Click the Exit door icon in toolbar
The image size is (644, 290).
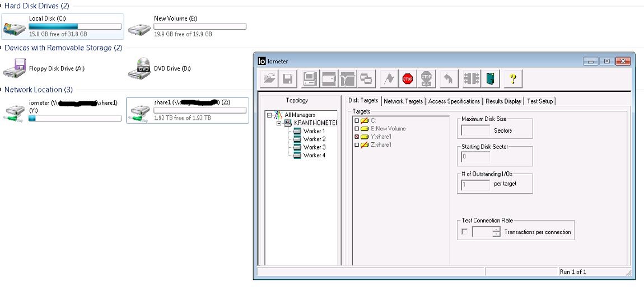[x=491, y=78]
